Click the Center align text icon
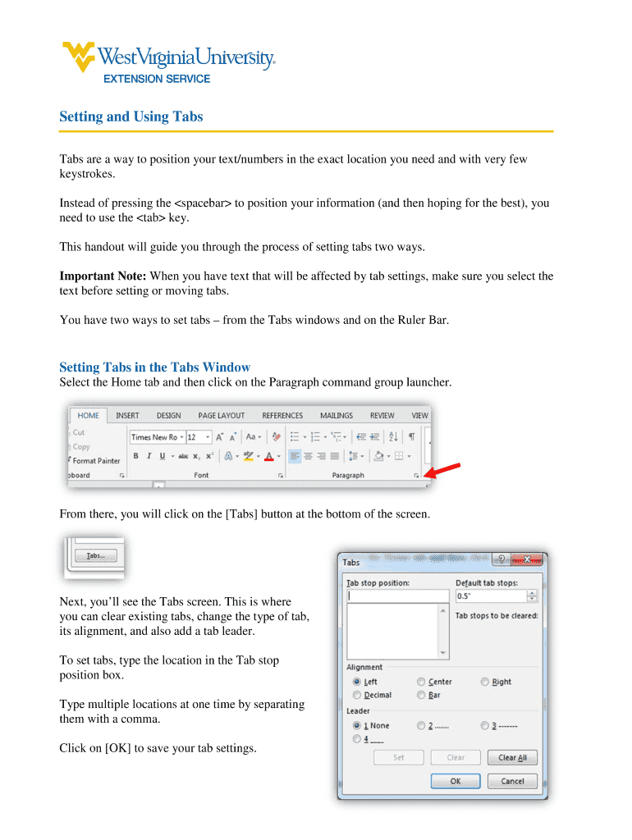Screen dimensions: 632x840 click(x=308, y=456)
